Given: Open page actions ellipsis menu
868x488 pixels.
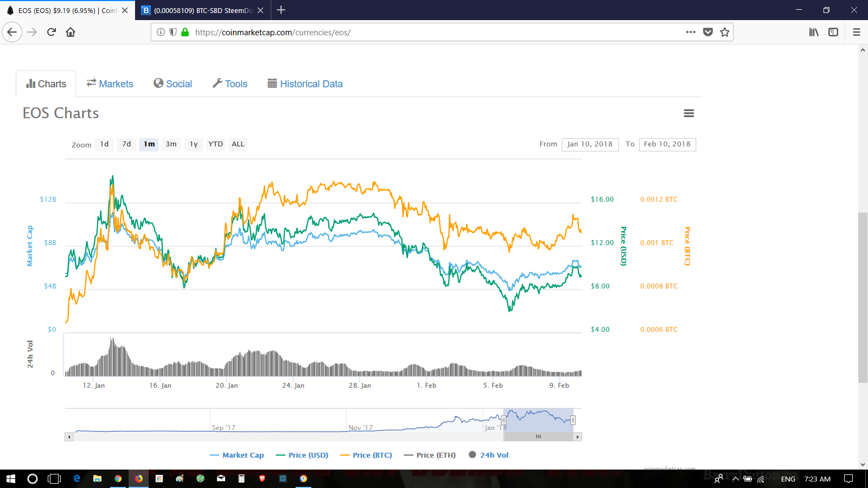Looking at the screenshot, I should pyautogui.click(x=691, y=32).
